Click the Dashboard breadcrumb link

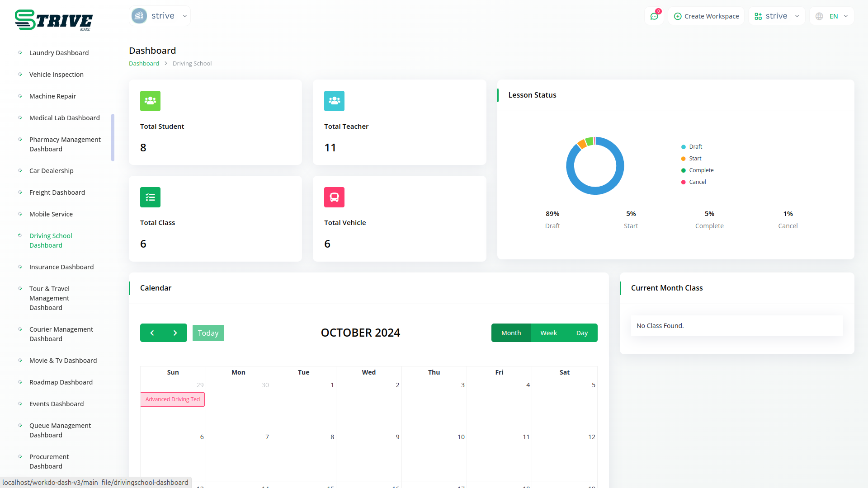click(144, 64)
